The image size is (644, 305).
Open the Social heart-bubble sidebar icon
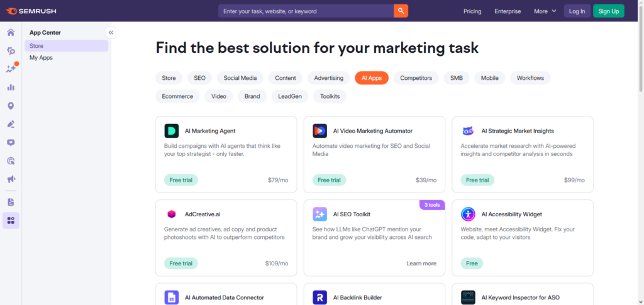(11, 143)
